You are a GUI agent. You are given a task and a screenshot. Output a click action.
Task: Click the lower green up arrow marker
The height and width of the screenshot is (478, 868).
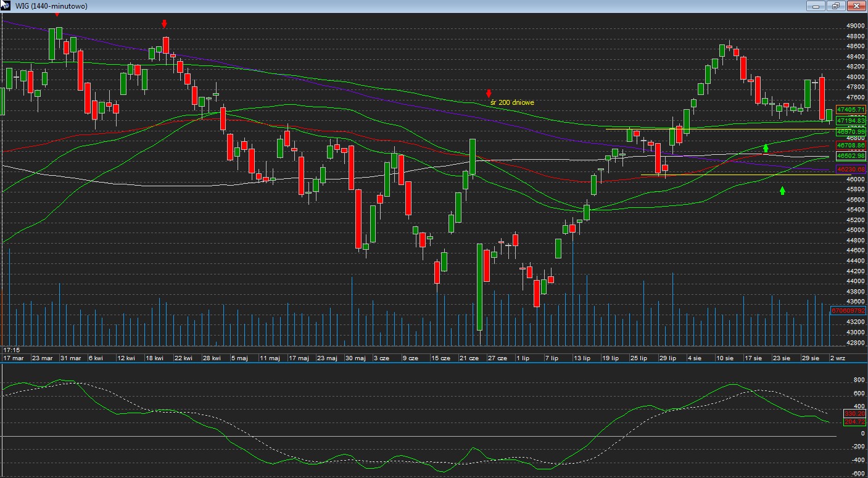click(782, 191)
